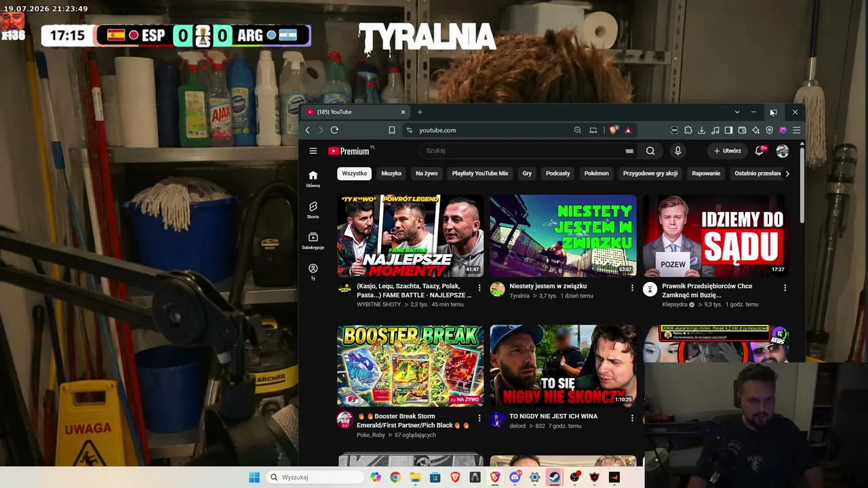Open File Explorer from the taskbar
Image resolution: width=868 pixels, height=488 pixels.
415,477
